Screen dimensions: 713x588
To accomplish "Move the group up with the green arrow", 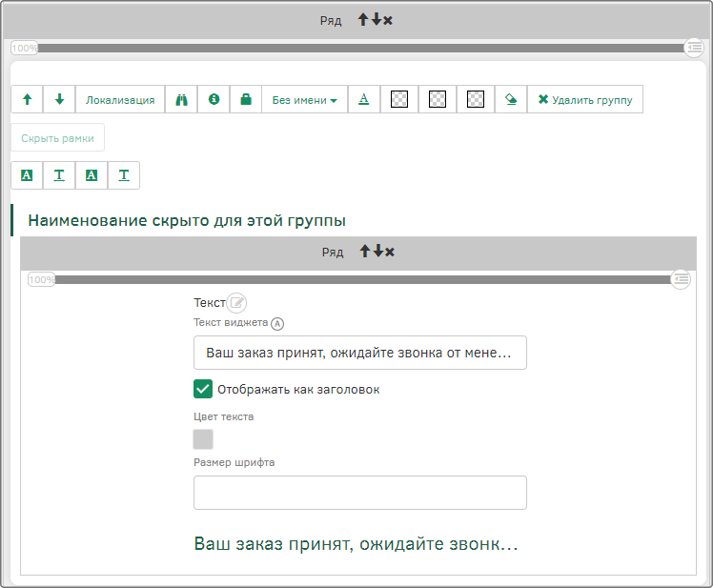I will [28, 99].
